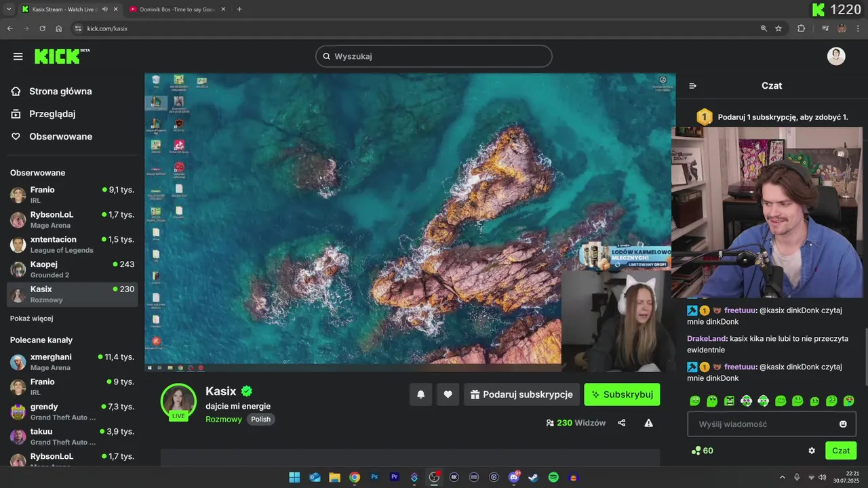Viewport: 868px width, 488px height.
Task: Open Franio IRL channel in Obserwowane list
Action: [x=73, y=195]
